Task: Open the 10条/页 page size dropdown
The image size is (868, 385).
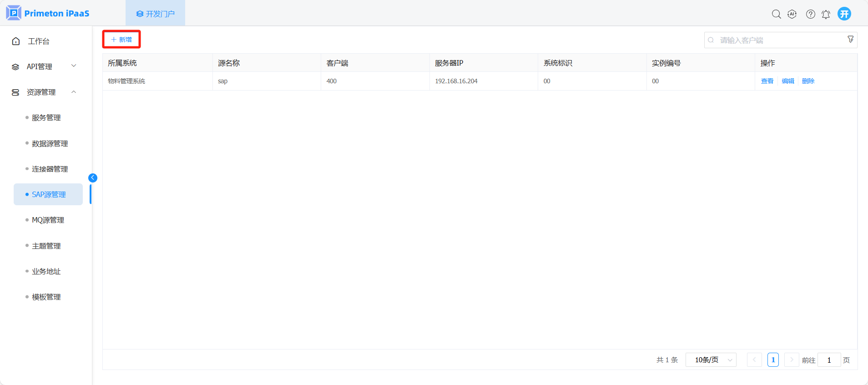Action: click(711, 360)
